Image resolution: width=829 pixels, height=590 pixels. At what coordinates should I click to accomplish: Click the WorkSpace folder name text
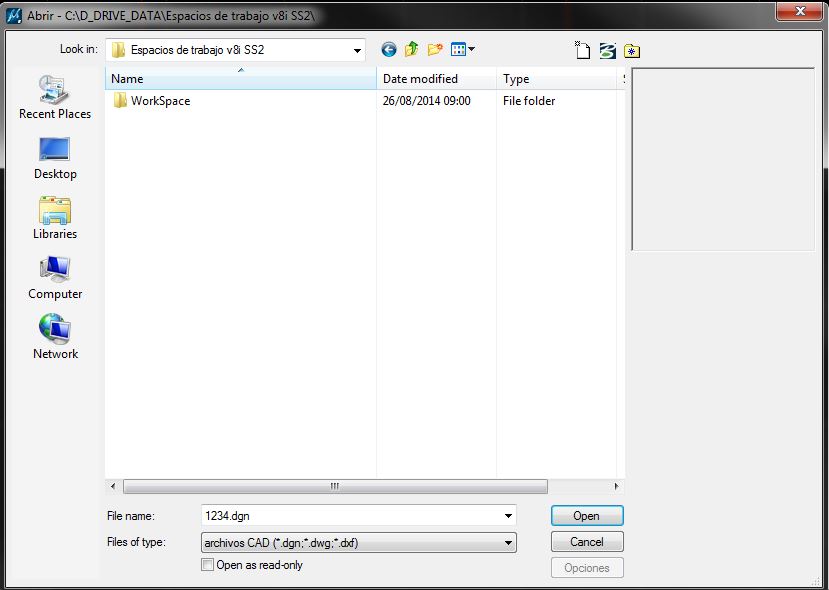pyautogui.click(x=160, y=101)
